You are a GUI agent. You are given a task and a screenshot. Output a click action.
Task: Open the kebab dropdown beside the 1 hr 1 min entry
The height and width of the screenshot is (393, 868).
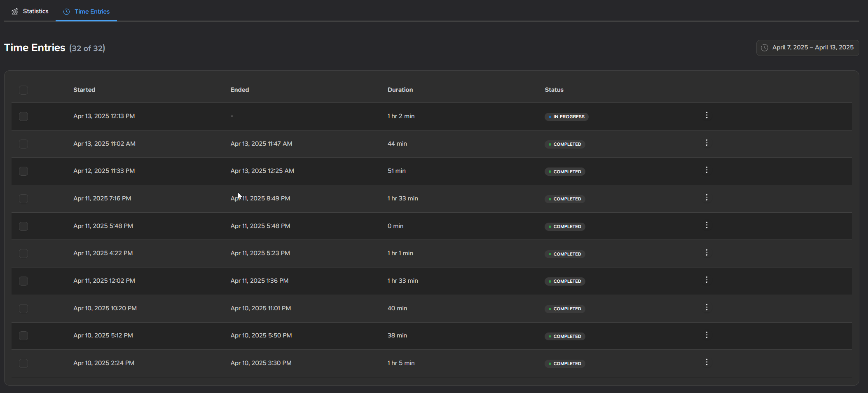click(x=707, y=252)
